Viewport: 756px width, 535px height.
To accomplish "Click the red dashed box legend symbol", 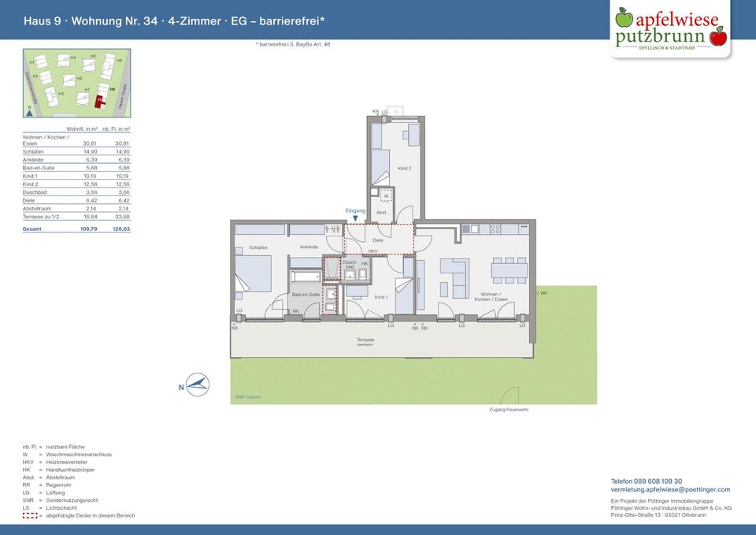I will click(x=30, y=515).
